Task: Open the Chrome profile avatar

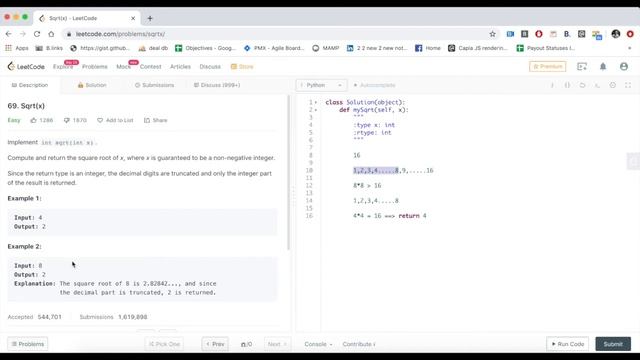Action: pyautogui.click(x=616, y=34)
